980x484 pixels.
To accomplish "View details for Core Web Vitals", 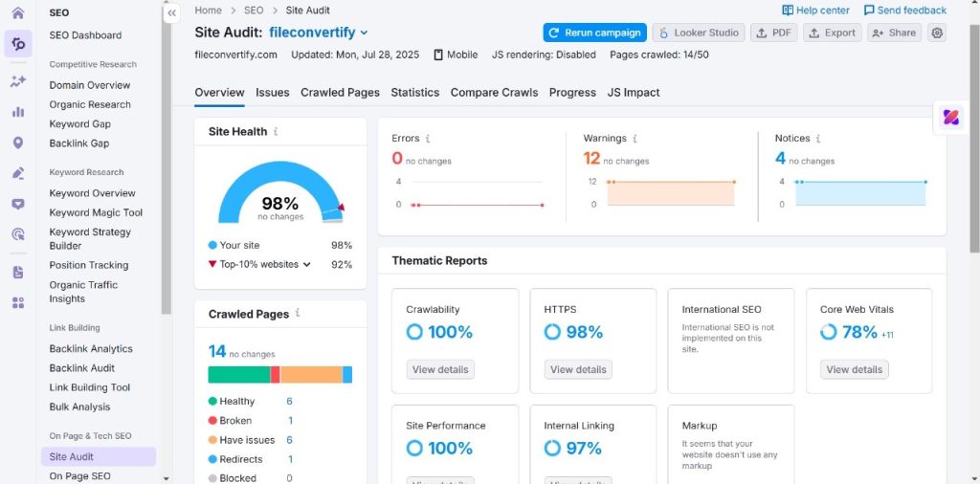I will [854, 369].
